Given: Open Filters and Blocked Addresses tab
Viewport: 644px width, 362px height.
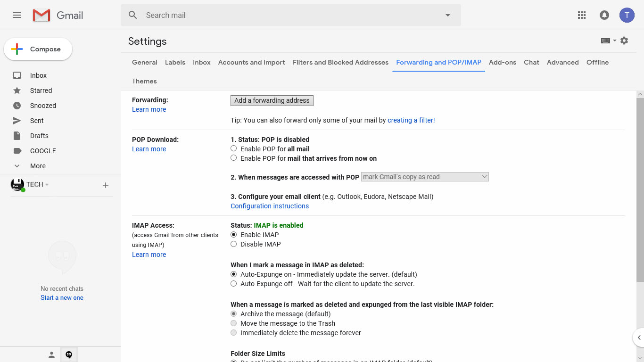Looking at the screenshot, I should tap(340, 62).
